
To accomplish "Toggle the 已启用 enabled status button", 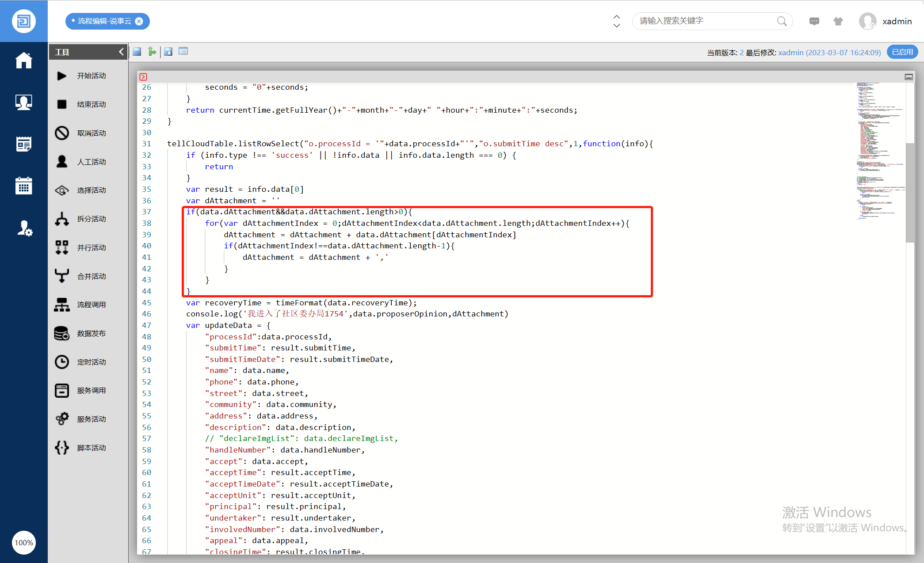I will point(902,52).
